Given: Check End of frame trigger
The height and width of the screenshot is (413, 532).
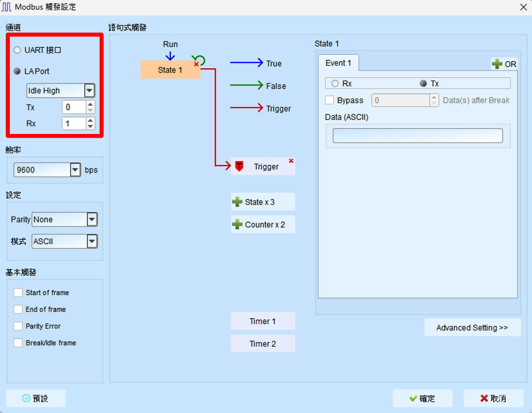Looking at the screenshot, I should tap(18, 309).
